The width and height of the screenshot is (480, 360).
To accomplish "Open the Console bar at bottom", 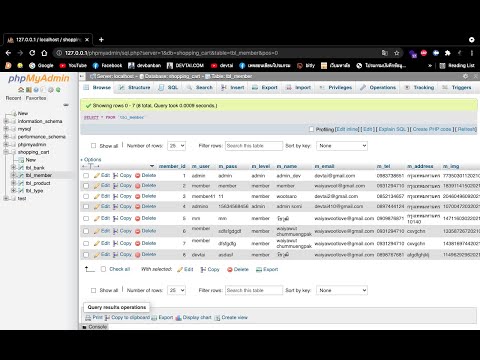I will 95,327.
